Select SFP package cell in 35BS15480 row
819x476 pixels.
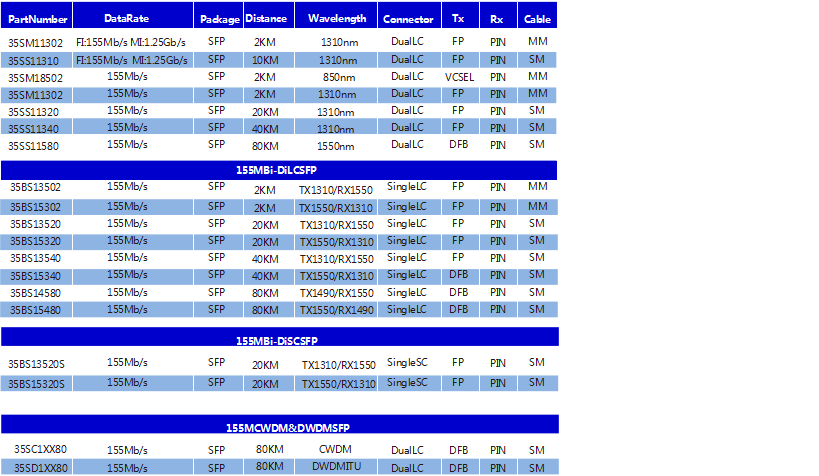(x=216, y=309)
